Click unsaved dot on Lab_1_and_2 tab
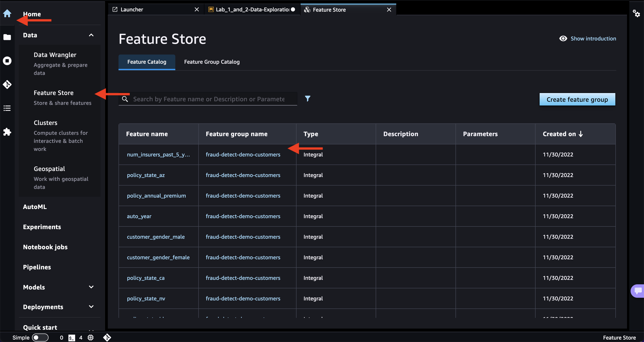644x342 pixels. click(293, 9)
